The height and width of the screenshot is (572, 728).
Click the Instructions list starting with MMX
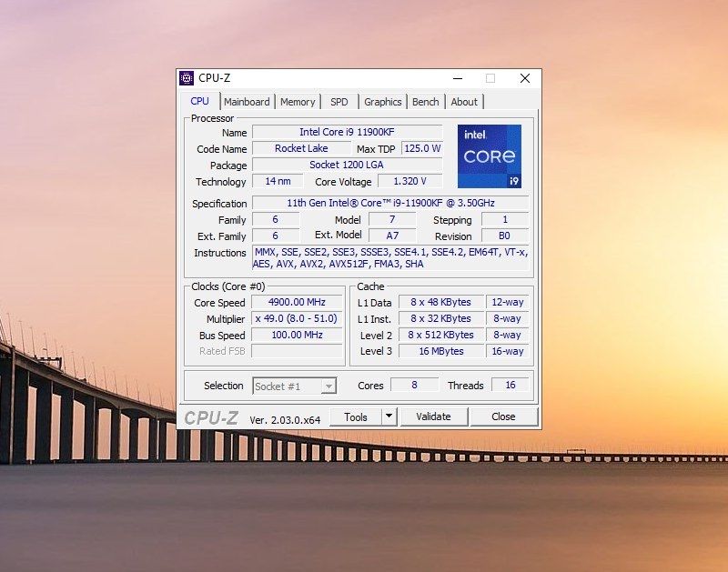pyautogui.click(x=390, y=258)
